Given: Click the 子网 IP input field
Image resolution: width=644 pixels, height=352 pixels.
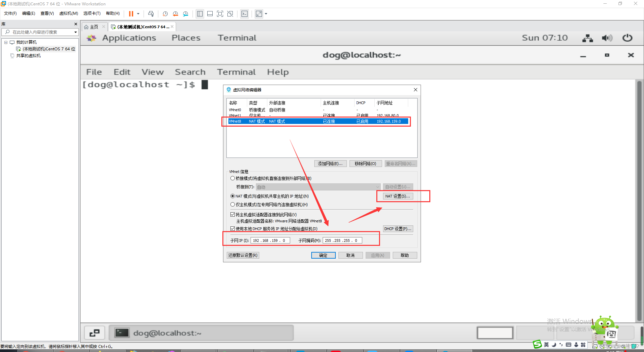Looking at the screenshot, I should [x=270, y=240].
